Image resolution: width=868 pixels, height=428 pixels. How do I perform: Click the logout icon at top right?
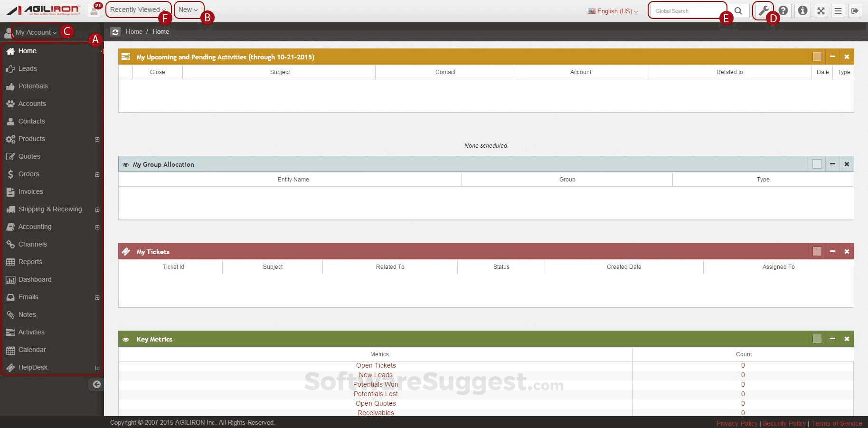click(x=855, y=10)
